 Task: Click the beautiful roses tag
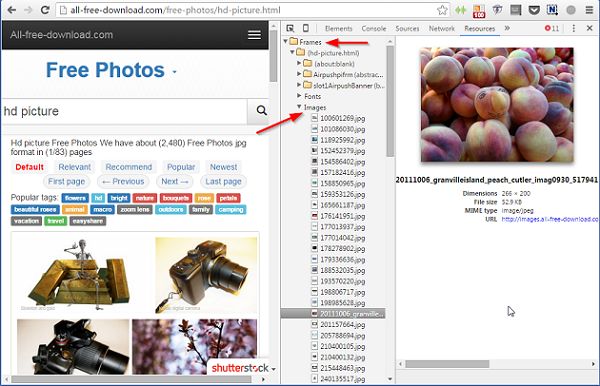35,210
